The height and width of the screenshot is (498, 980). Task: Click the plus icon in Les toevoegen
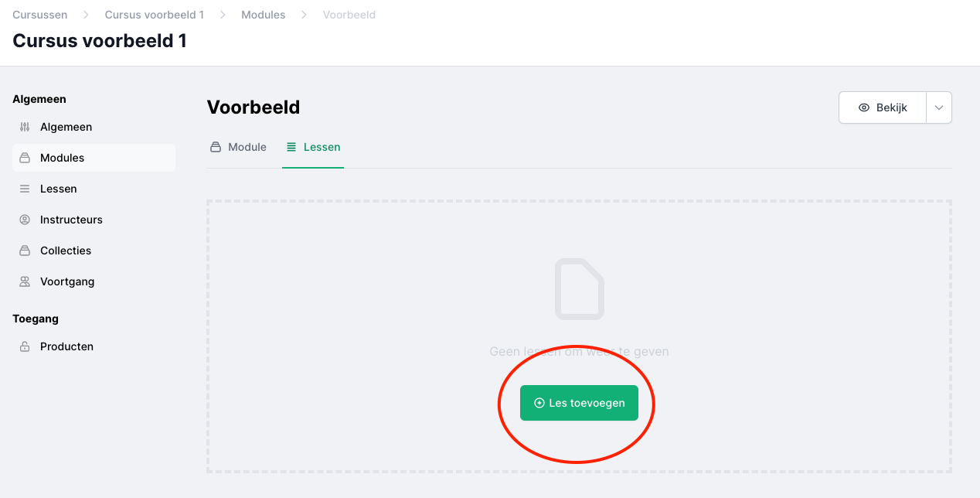coord(539,403)
